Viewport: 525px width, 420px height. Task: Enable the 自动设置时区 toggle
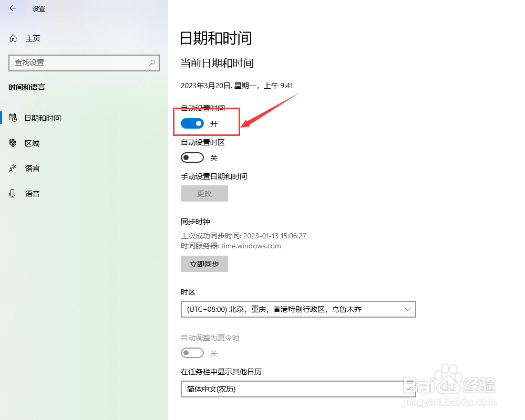pos(192,157)
